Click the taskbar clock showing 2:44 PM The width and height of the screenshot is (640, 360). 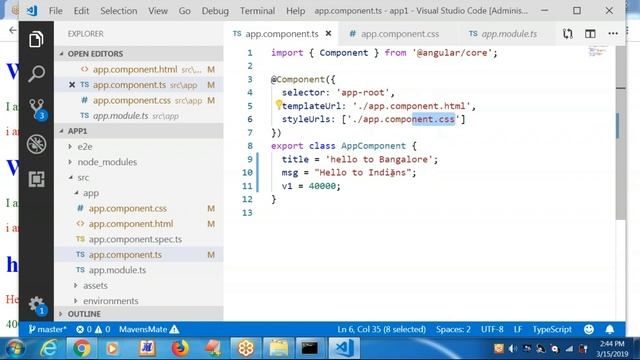click(x=612, y=349)
